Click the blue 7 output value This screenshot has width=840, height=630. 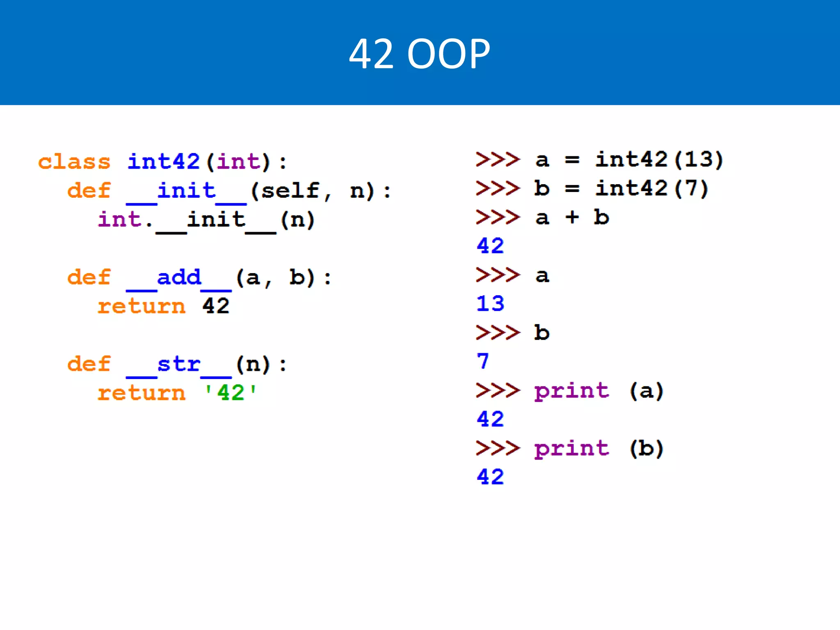483,361
